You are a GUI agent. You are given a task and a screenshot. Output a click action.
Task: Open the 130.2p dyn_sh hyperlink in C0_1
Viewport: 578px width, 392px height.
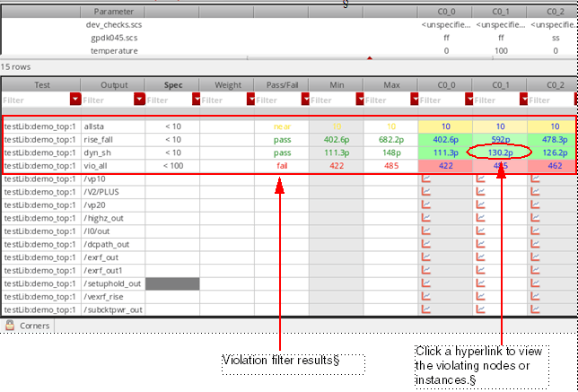tap(500, 152)
